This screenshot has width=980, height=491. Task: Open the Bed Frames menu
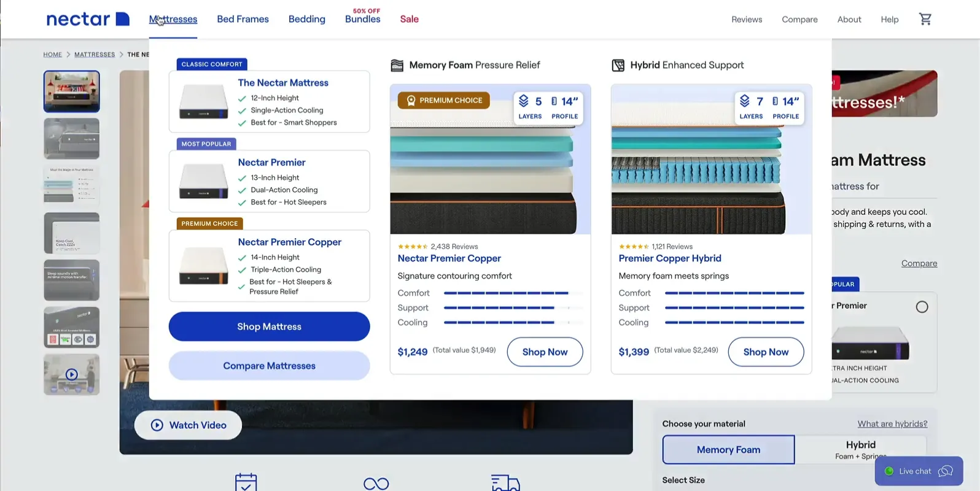(243, 19)
